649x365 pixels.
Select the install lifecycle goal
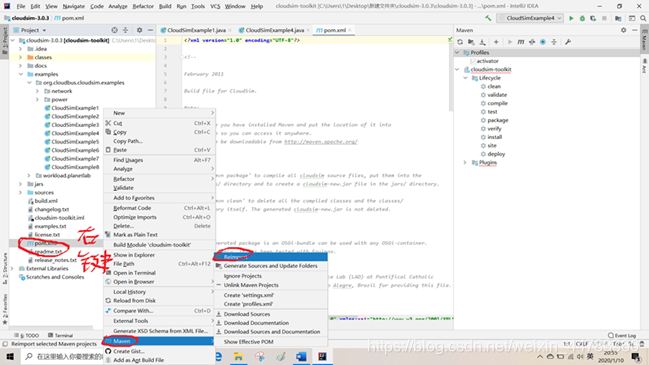pyautogui.click(x=495, y=137)
